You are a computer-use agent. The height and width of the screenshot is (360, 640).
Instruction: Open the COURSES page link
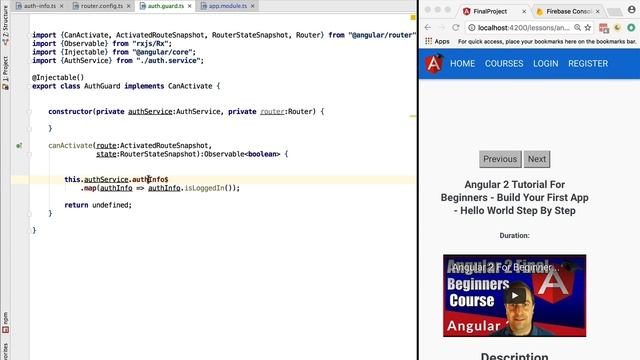coord(504,64)
